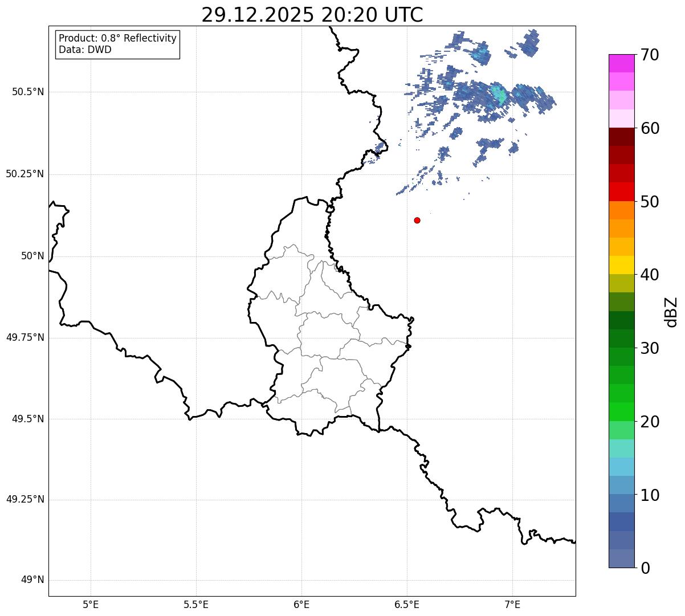The width and height of the screenshot is (685, 616).
Task: Click the Data: DWD label
Action: (85, 50)
